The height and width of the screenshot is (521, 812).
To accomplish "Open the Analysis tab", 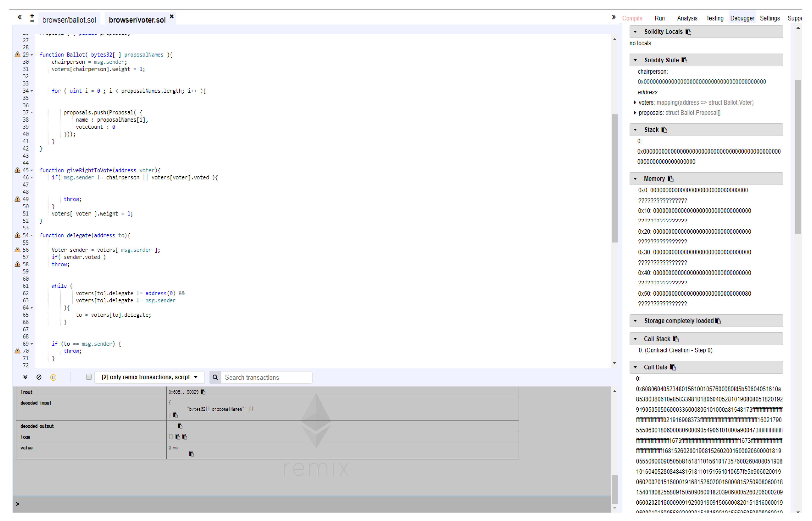I will [x=687, y=18].
